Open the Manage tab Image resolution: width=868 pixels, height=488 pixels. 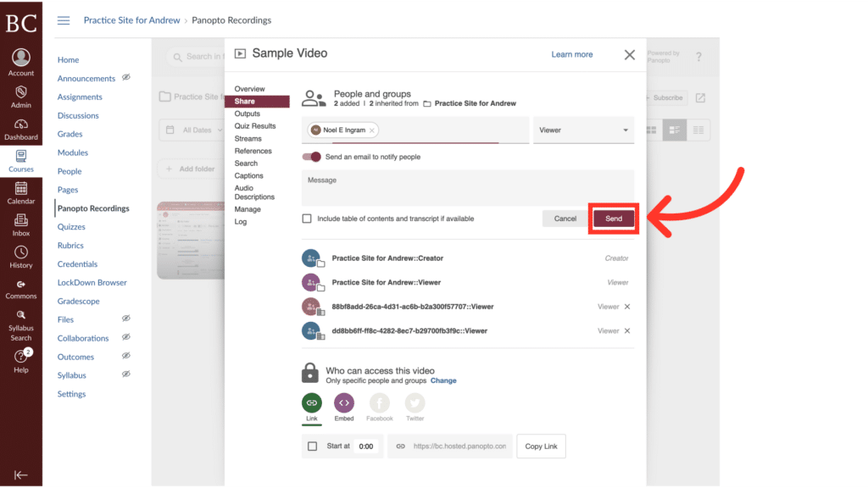click(248, 209)
